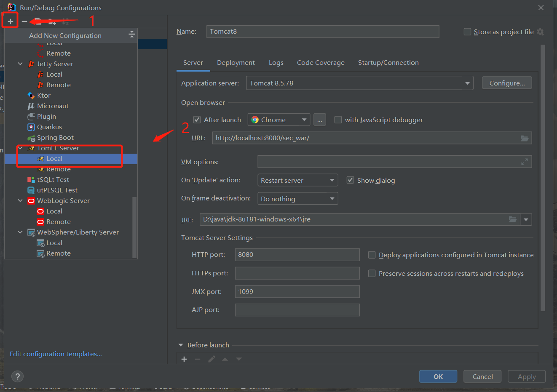The image size is (557, 392).
Task: Click the tSQLt Test icon
Action: pyautogui.click(x=31, y=180)
